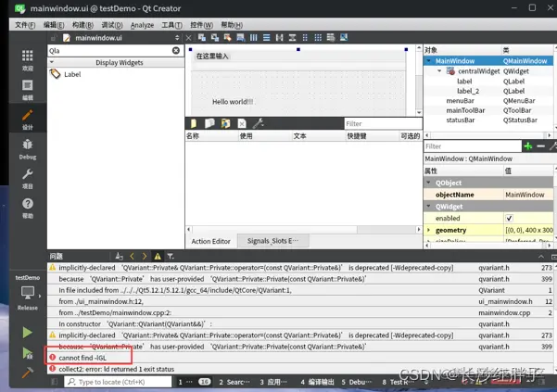557x392 pixels.
Task: Open the mainwindow.ui file selector dropdown
Action: tap(177, 38)
